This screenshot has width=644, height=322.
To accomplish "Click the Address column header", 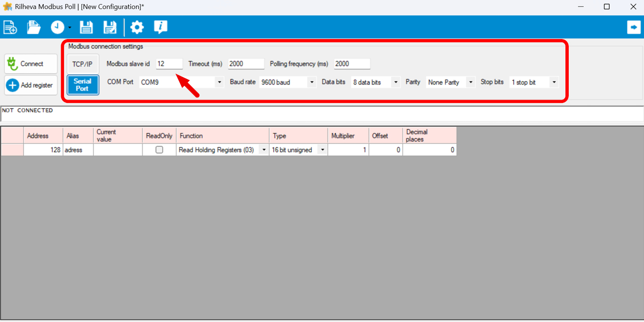I will point(43,135).
